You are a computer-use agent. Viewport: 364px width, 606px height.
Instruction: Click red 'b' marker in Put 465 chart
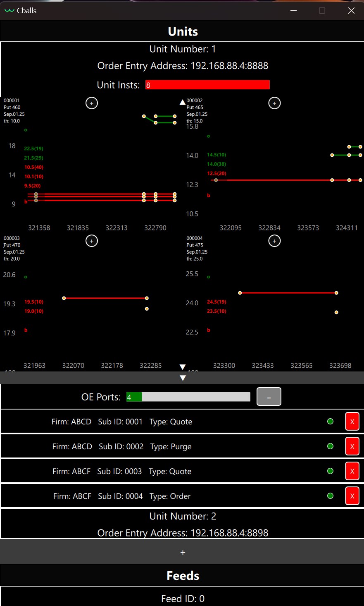click(x=208, y=195)
